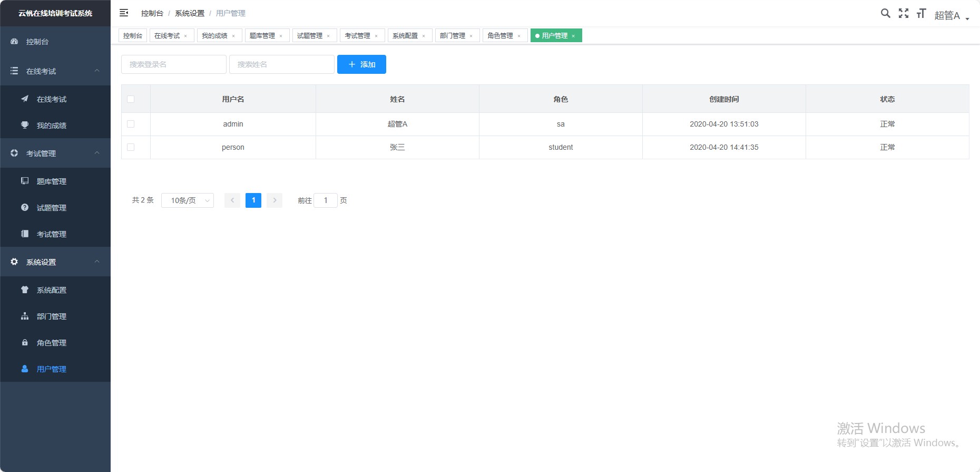Tick the select-all checkbox in table header

coord(131,99)
